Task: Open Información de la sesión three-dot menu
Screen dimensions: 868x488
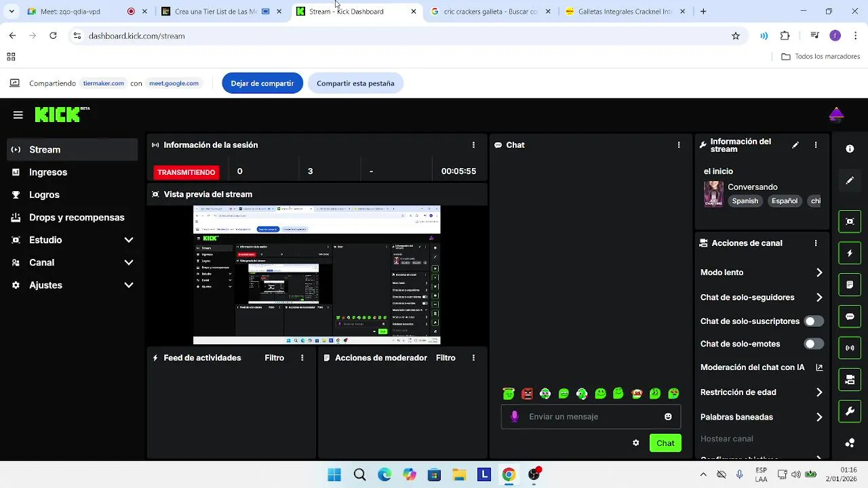Action: click(473, 145)
